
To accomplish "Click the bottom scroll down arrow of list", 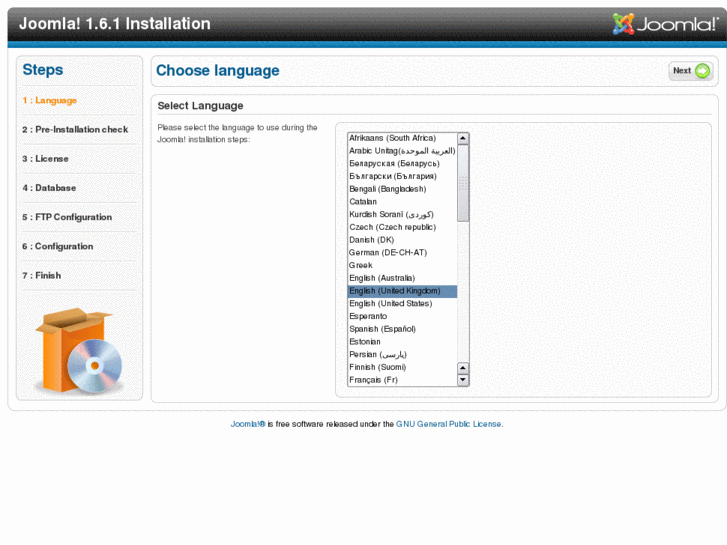I will click(x=463, y=380).
